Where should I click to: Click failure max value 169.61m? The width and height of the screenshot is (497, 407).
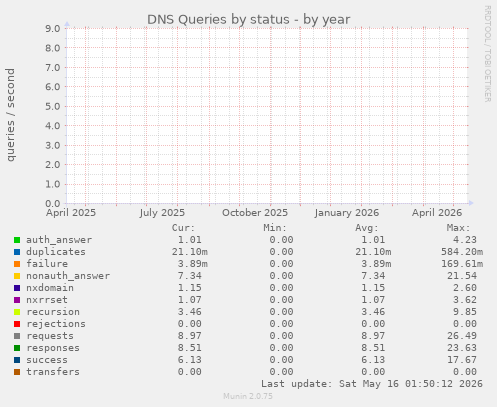(x=462, y=264)
